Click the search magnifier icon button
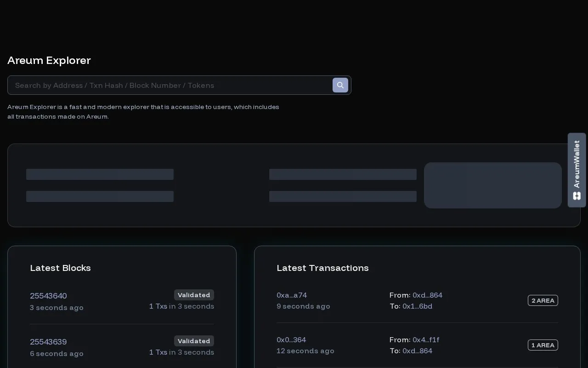 [x=340, y=85]
